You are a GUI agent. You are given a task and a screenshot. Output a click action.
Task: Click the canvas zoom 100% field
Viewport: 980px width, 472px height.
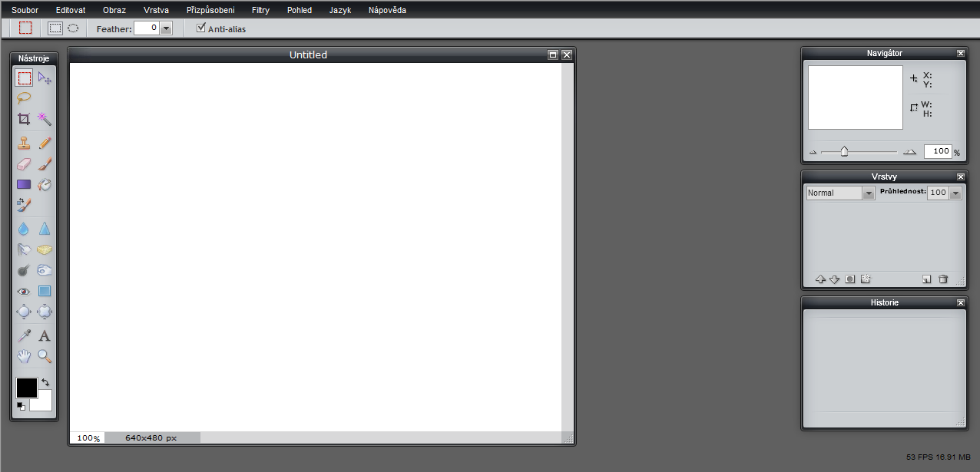click(x=88, y=437)
